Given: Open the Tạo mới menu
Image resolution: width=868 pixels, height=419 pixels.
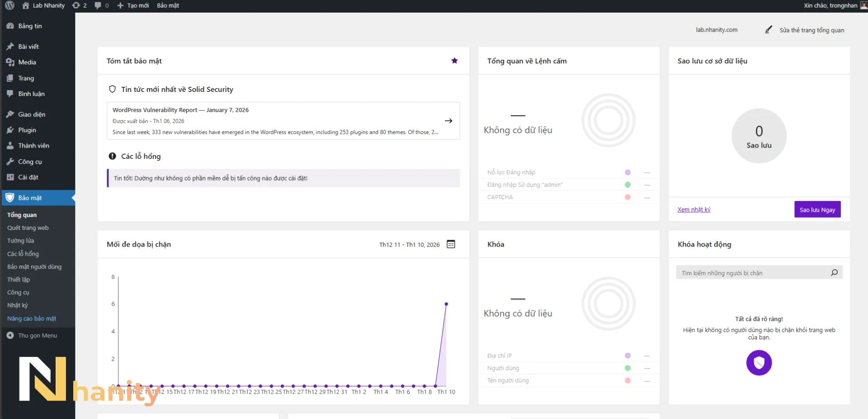Looking at the screenshot, I should tap(133, 5).
